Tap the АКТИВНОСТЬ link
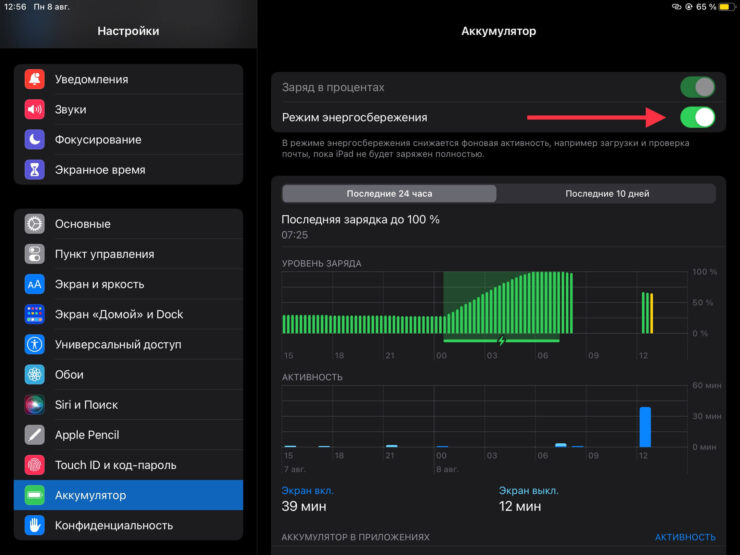 (685, 537)
